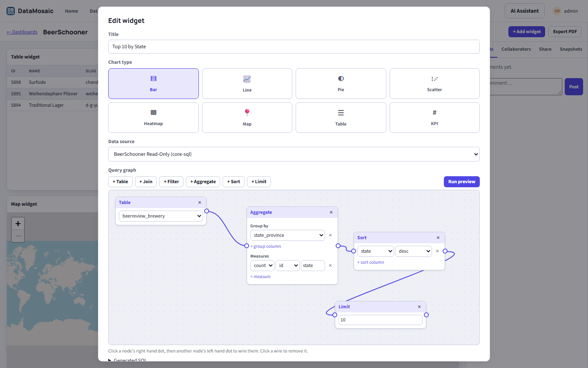The height and width of the screenshot is (368, 588).
Task: Click the Export PDF button
Action: tap(565, 31)
